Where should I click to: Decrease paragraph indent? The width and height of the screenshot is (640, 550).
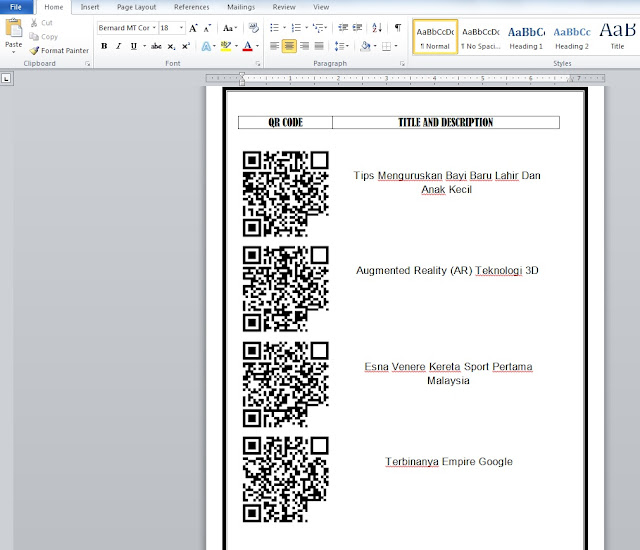coord(343,28)
